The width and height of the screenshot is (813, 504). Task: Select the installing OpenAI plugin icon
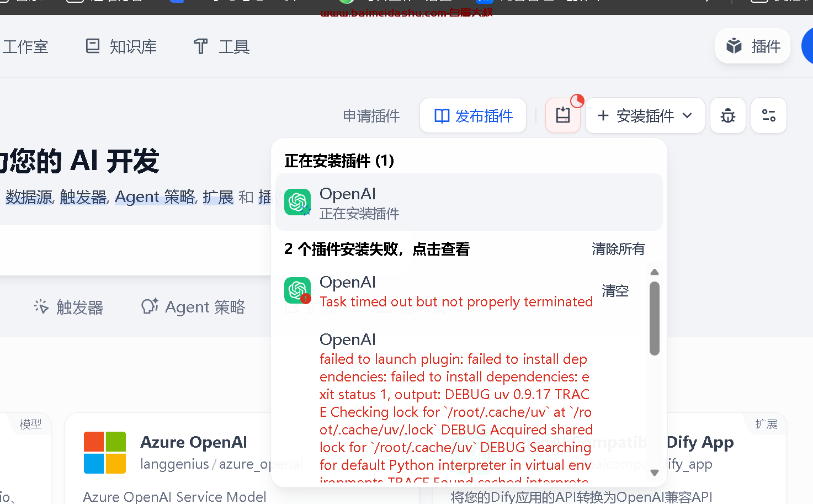coord(297,202)
